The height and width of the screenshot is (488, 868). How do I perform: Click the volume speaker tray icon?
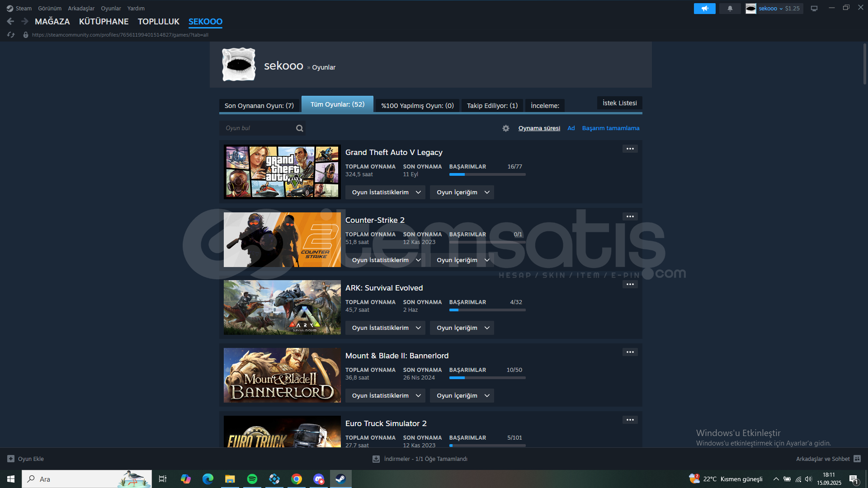click(808, 479)
